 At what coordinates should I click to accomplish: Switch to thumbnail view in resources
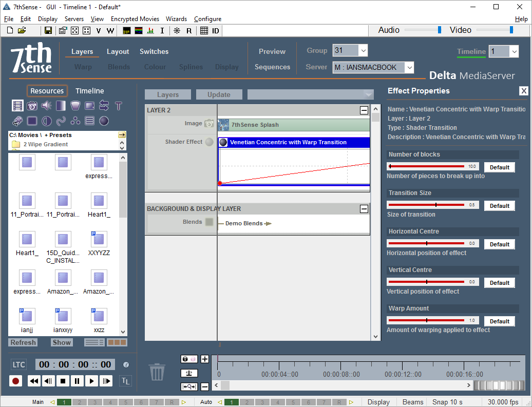[117, 342]
